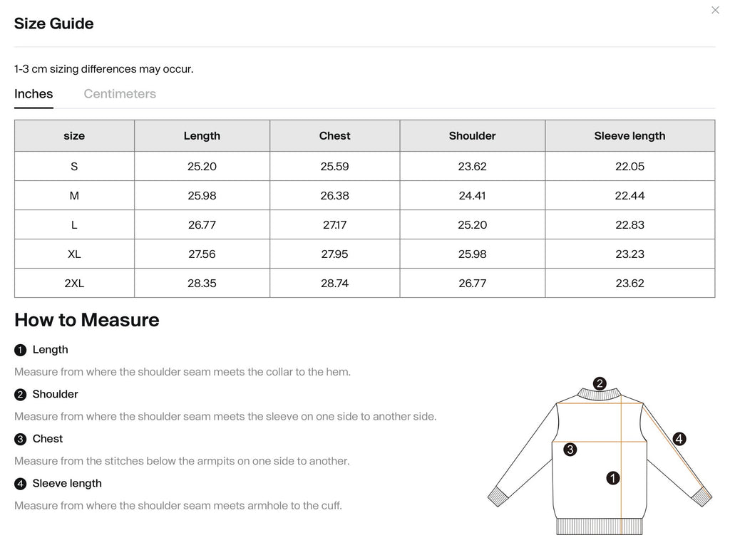Image resolution: width=730 pixels, height=560 pixels.
Task: Click marker 3 on the sweater diagram chest
Action: tap(568, 450)
